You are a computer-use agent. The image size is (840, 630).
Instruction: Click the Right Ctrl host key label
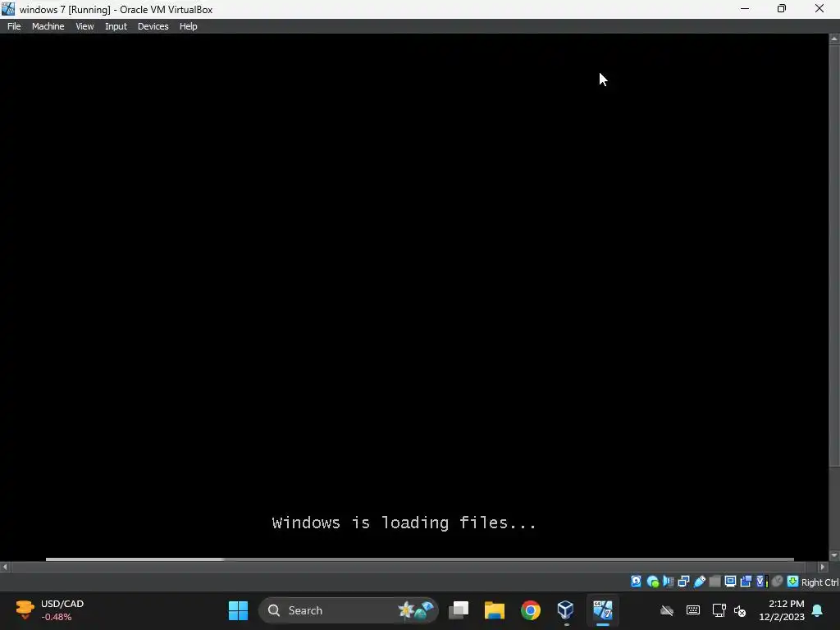point(819,582)
